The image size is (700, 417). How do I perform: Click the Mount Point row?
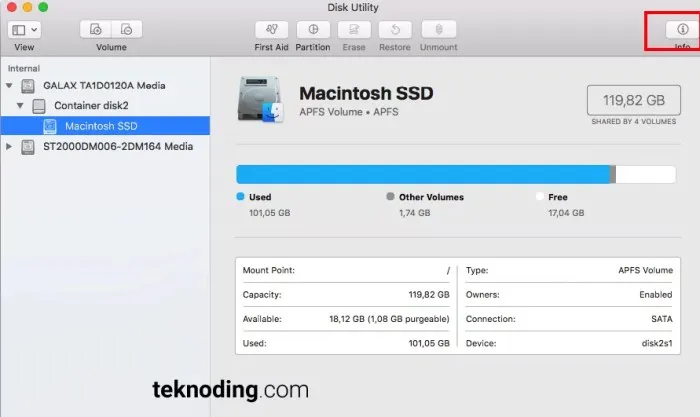[346, 271]
